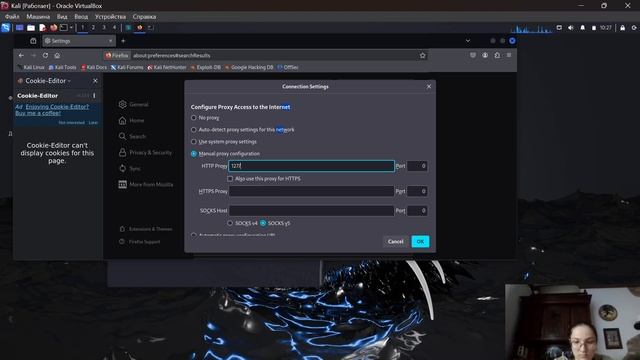This screenshot has height=360, width=640.
Task: Select the Firefox window in the taskbar
Action: click(x=140, y=28)
